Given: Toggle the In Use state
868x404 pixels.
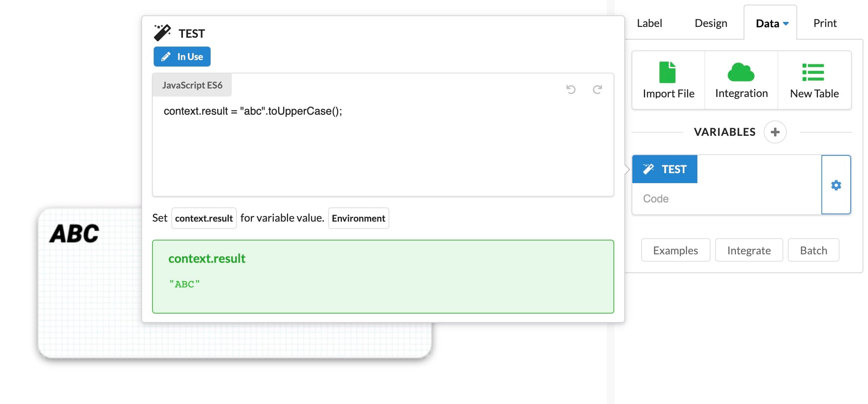Looking at the screenshot, I should [182, 57].
